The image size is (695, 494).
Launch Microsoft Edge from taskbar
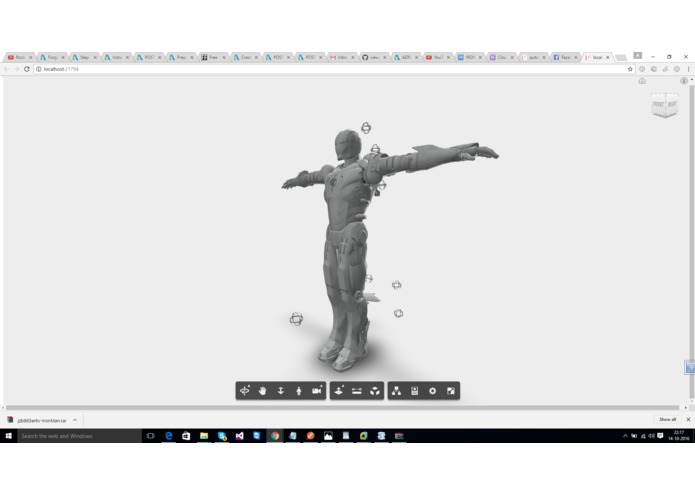pos(168,436)
